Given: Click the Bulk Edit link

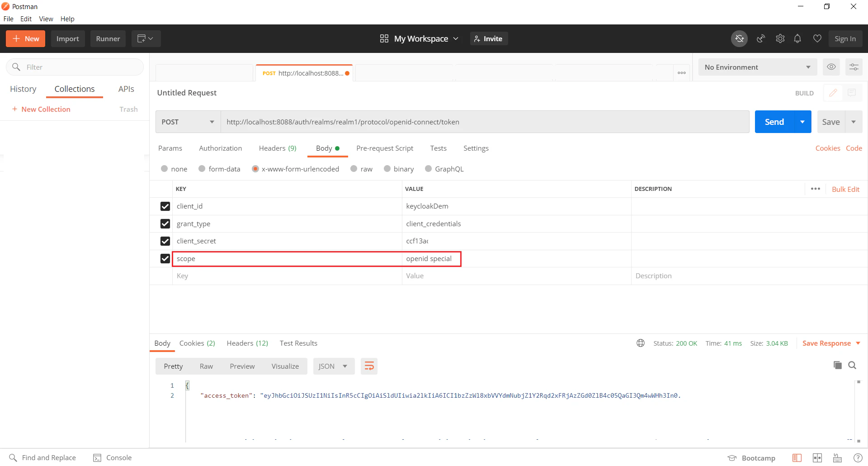Looking at the screenshot, I should click(845, 189).
